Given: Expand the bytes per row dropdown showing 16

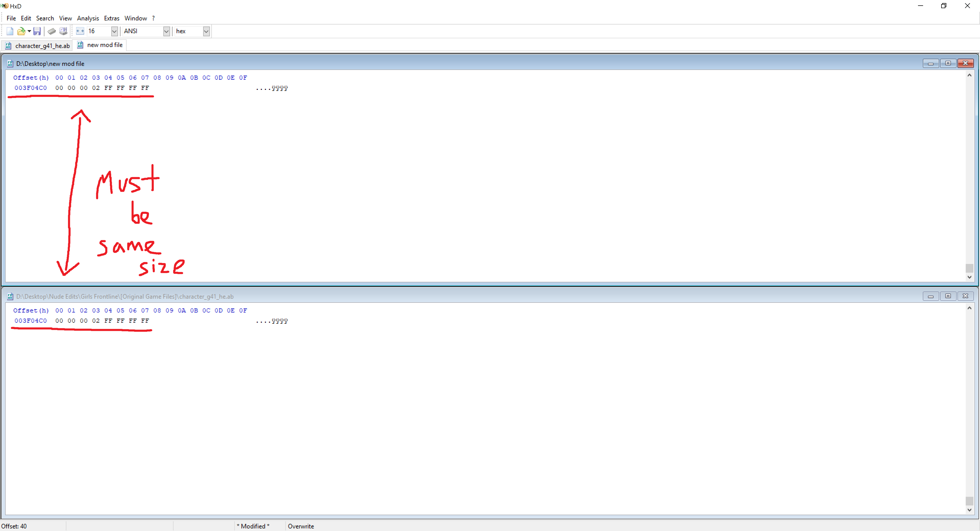Looking at the screenshot, I should [114, 31].
